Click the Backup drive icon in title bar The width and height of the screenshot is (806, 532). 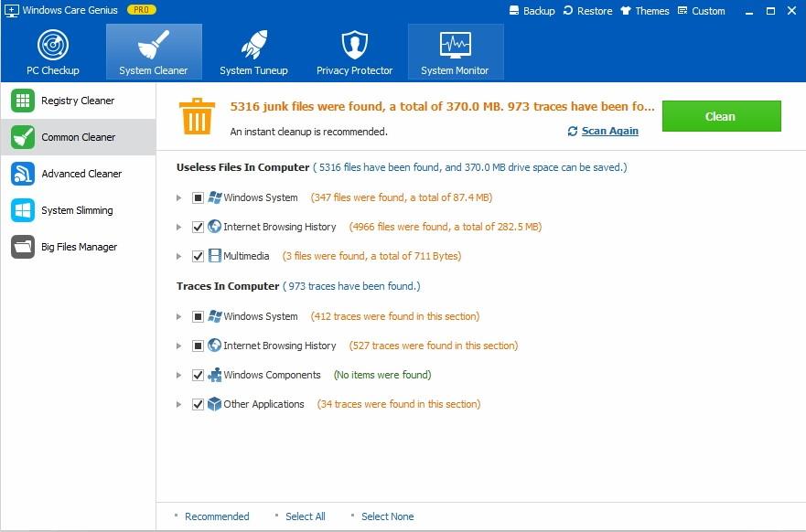tap(514, 10)
